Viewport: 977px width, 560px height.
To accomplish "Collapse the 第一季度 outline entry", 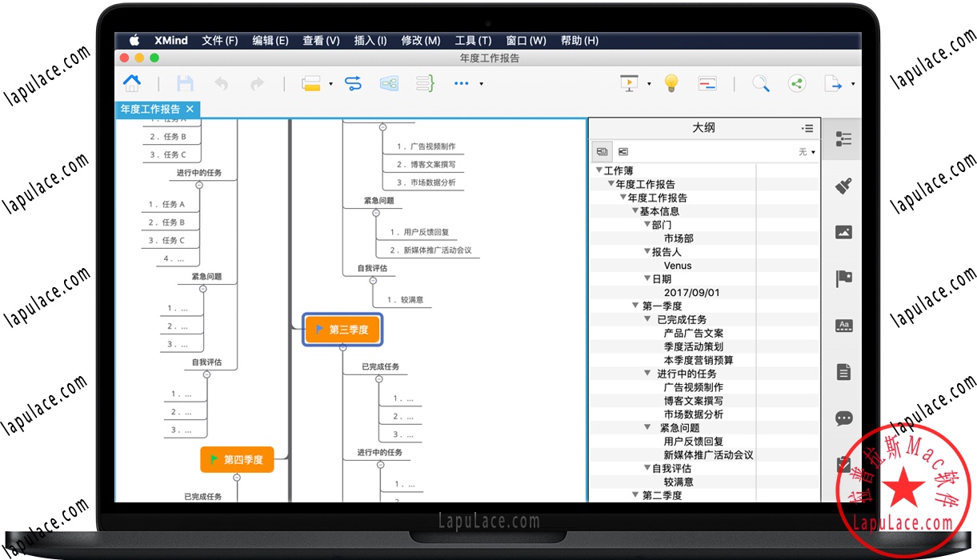I will click(x=635, y=305).
